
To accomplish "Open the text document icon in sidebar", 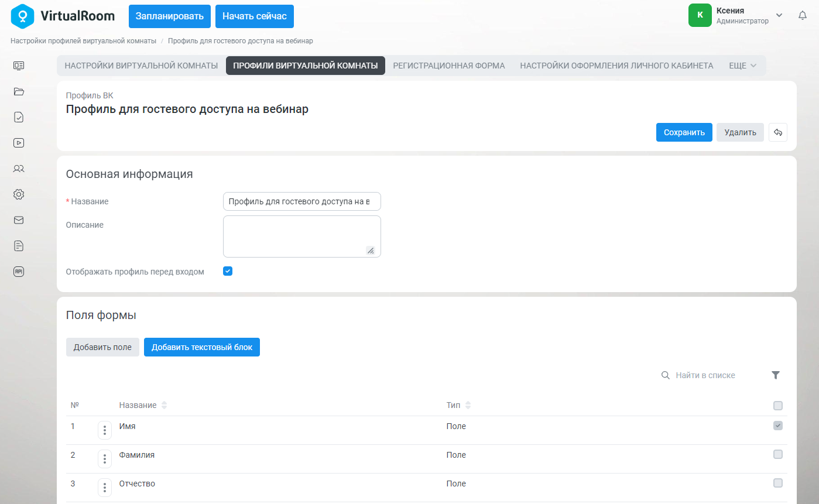I will click(x=19, y=246).
